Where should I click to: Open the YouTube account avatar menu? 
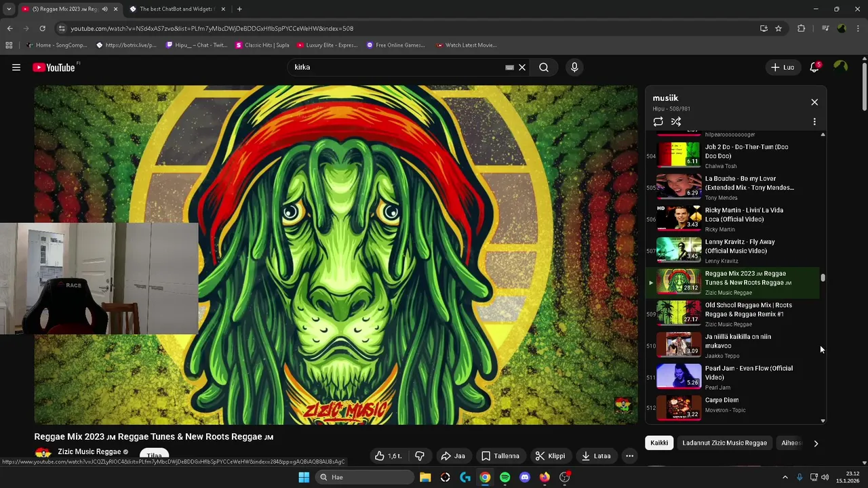(x=841, y=66)
